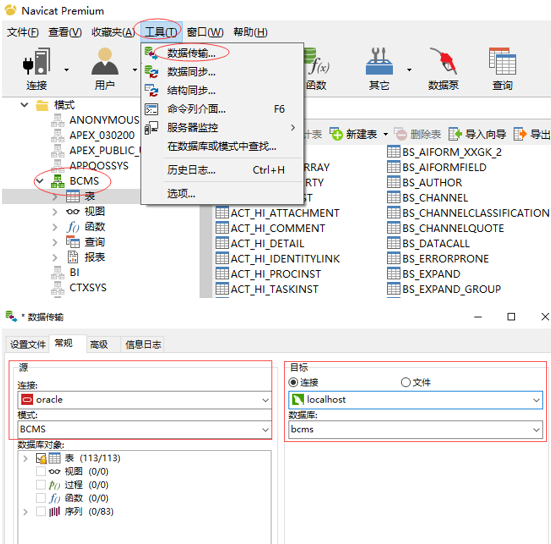Open the 连接 connection toolbar icon
551x544 pixels.
click(37, 61)
